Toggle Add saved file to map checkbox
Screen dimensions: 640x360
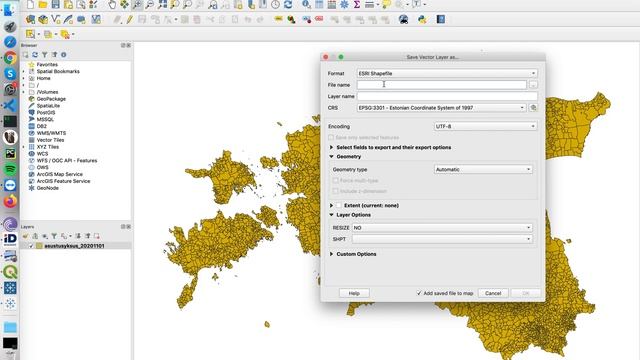tap(419, 293)
